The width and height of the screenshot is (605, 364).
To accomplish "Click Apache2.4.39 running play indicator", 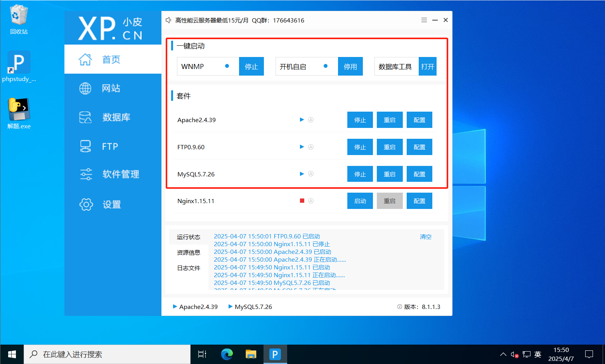I will tap(302, 120).
